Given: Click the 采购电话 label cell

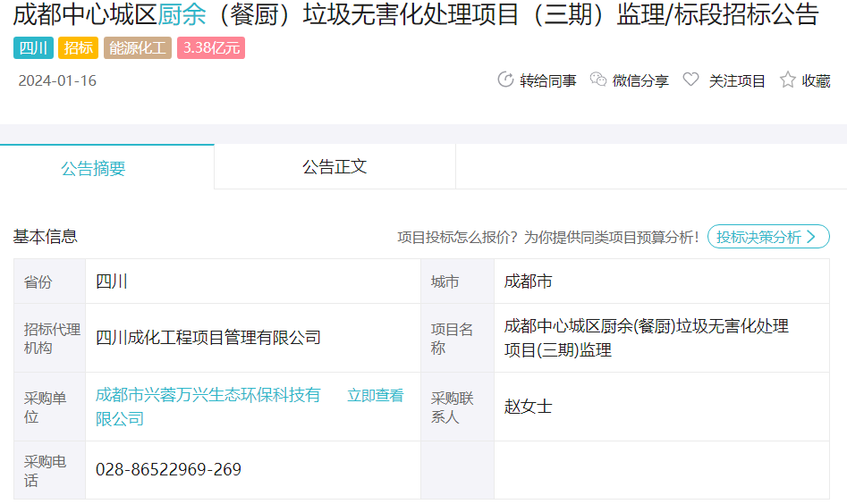Looking at the screenshot, I should pyautogui.click(x=50, y=471).
